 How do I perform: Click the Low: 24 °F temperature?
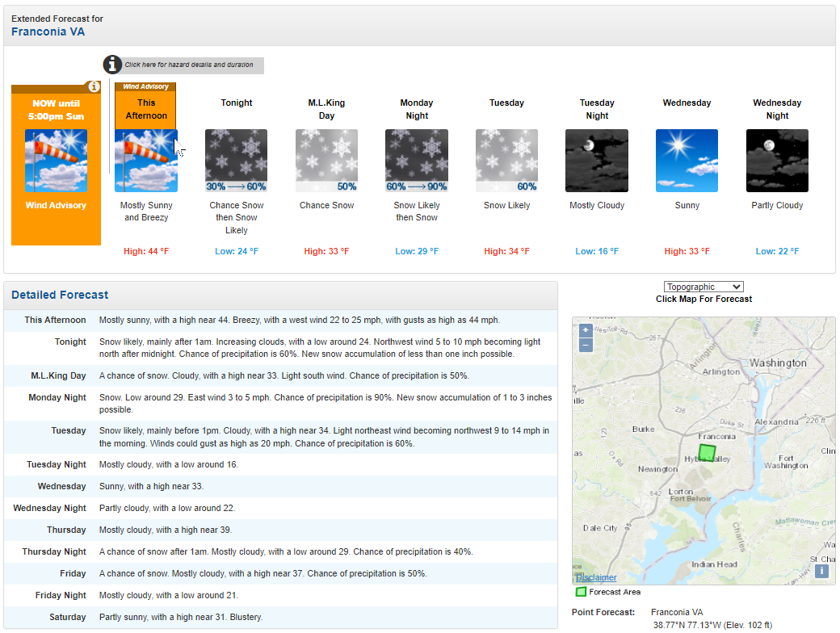click(x=236, y=251)
